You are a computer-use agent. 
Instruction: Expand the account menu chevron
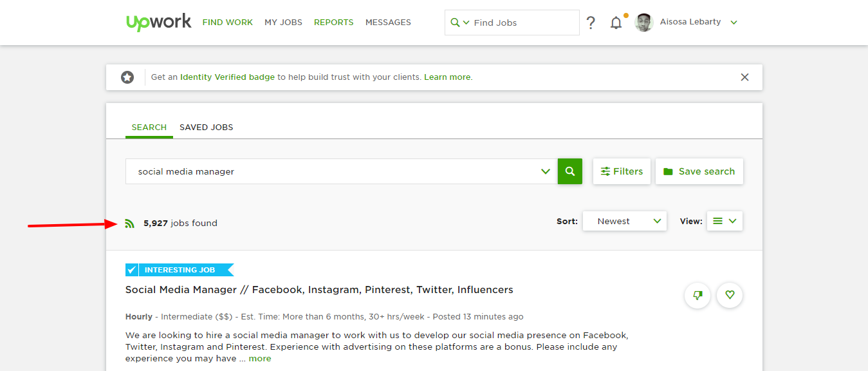pyautogui.click(x=734, y=23)
